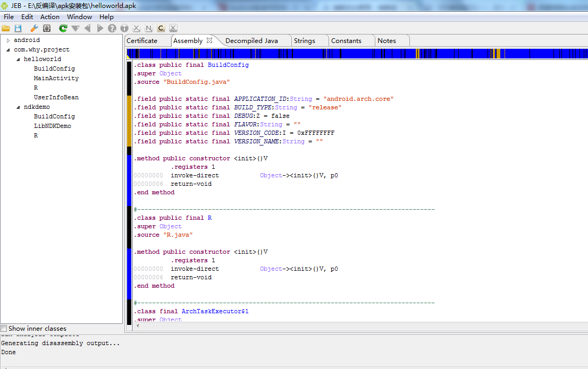The image size is (588, 369).
Task: Switch to the Strings tab
Action: 305,41
